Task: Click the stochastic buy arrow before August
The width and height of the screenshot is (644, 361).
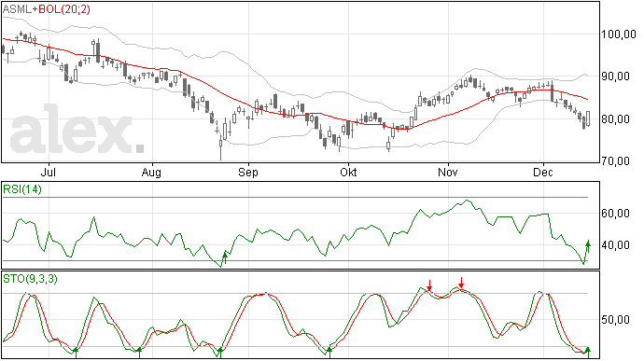Action: (139, 353)
